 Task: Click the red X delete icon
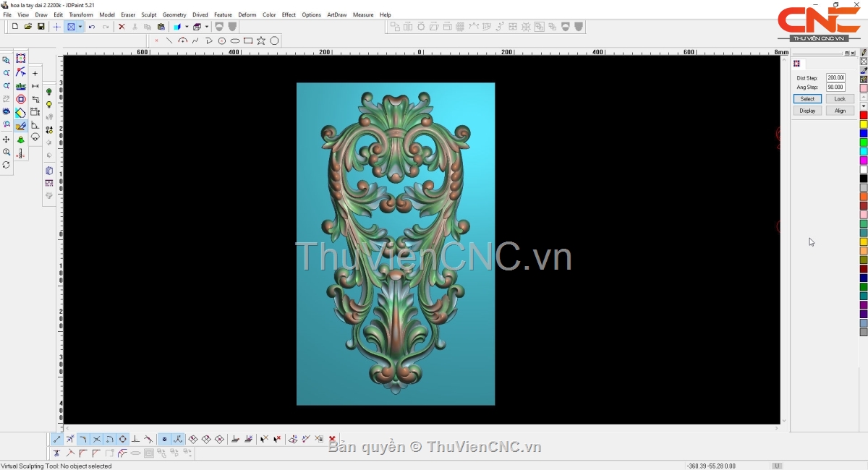(x=122, y=27)
